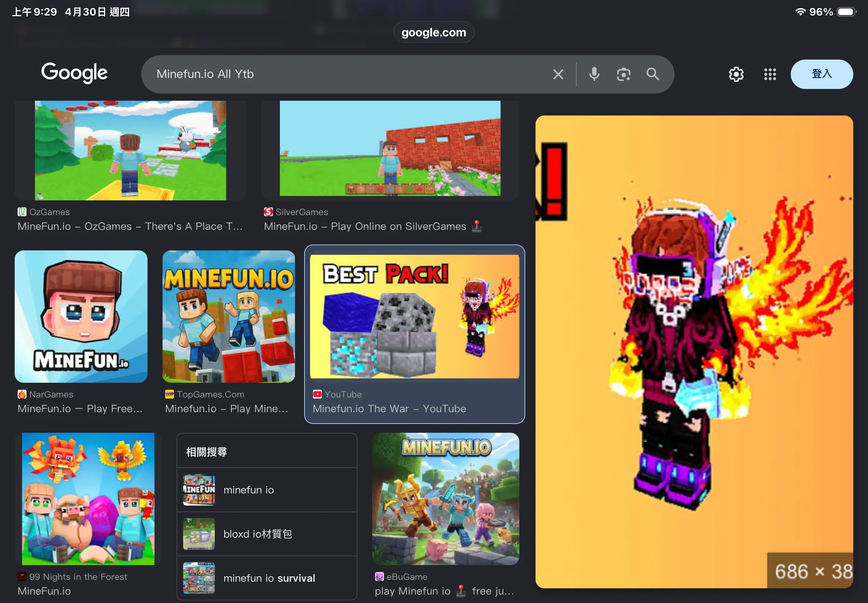Tap the bloxd io材質包 related search thumbnail
This screenshot has width=868, height=603.
click(199, 534)
